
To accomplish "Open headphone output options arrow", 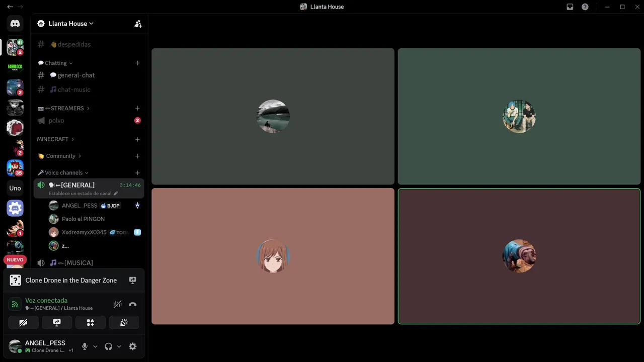I will coord(119,346).
